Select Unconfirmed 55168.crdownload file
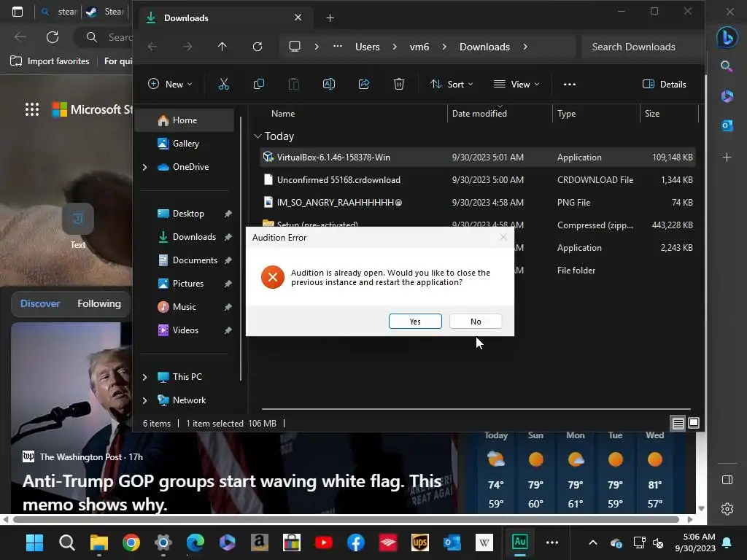747x560 pixels. coord(478,180)
